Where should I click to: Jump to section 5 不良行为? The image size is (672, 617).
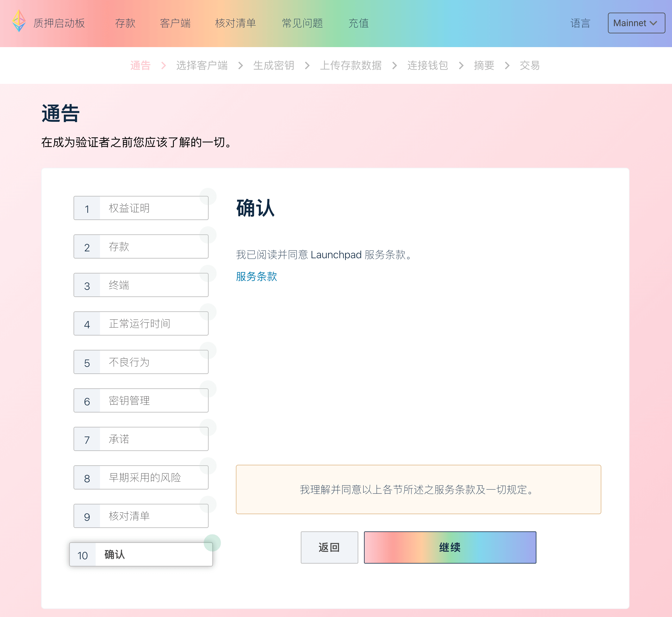pos(141,362)
